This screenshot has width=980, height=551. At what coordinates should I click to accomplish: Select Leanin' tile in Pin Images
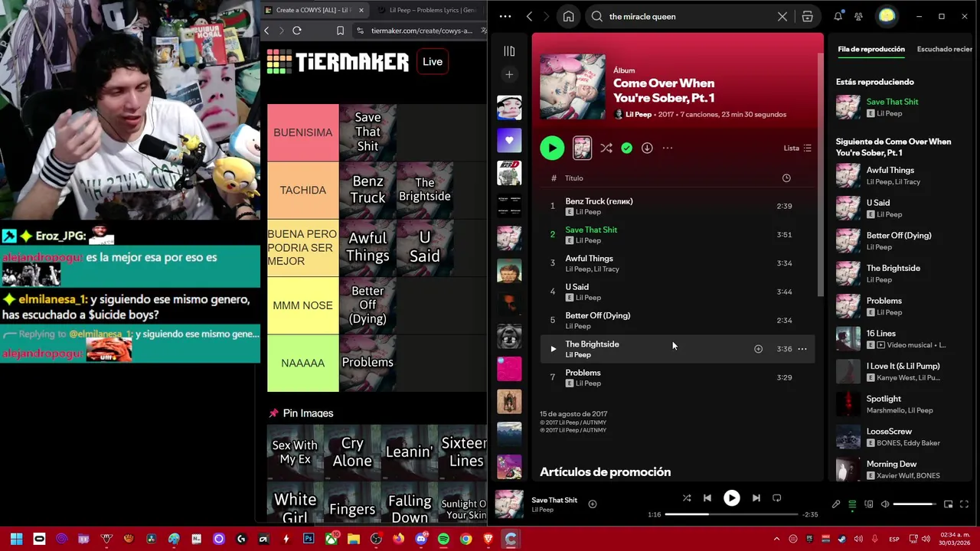(410, 452)
